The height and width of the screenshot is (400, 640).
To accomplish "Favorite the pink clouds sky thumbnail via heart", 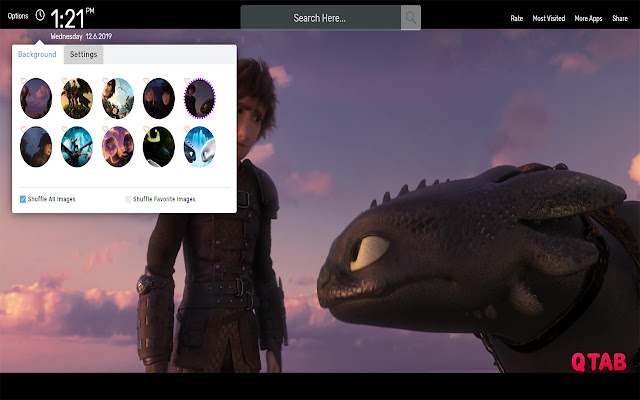I will [x=24, y=81].
